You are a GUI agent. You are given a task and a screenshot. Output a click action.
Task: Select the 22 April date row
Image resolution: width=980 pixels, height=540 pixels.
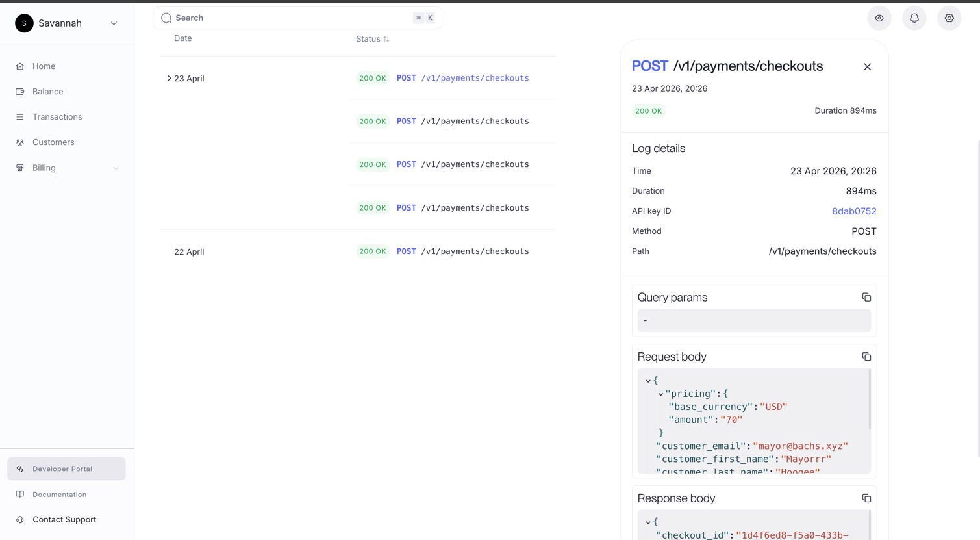pos(189,252)
